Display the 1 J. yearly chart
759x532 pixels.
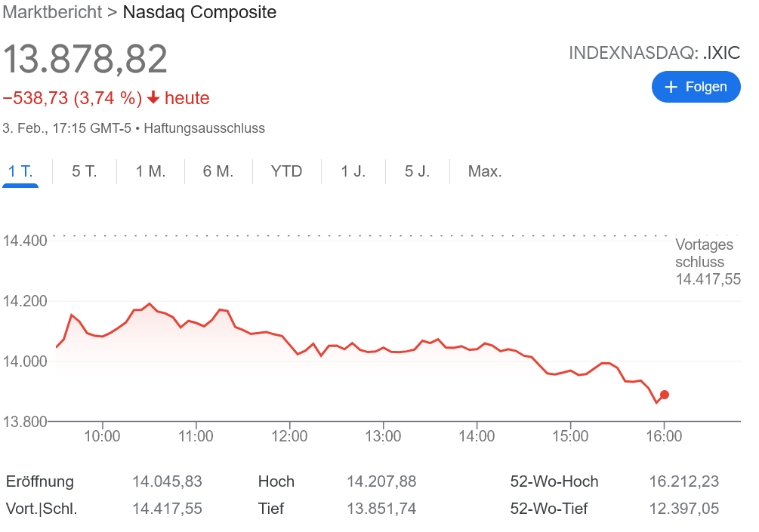pyautogui.click(x=353, y=171)
